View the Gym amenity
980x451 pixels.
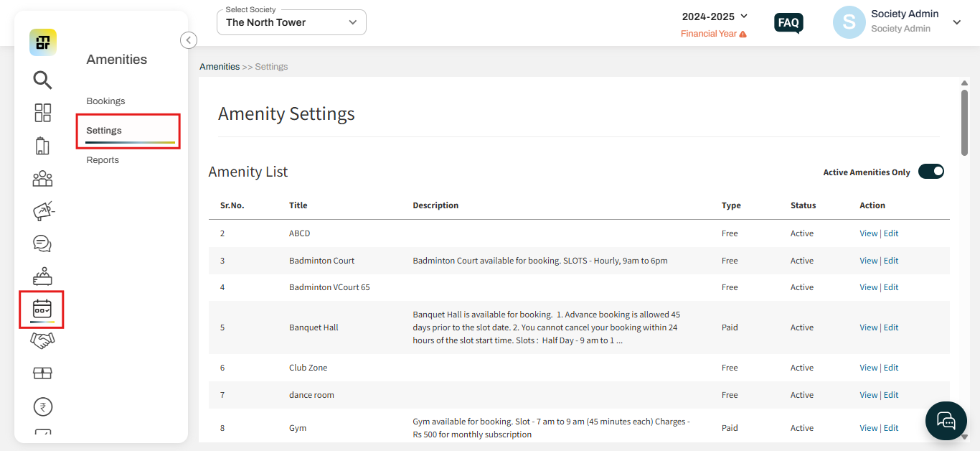pyautogui.click(x=868, y=428)
